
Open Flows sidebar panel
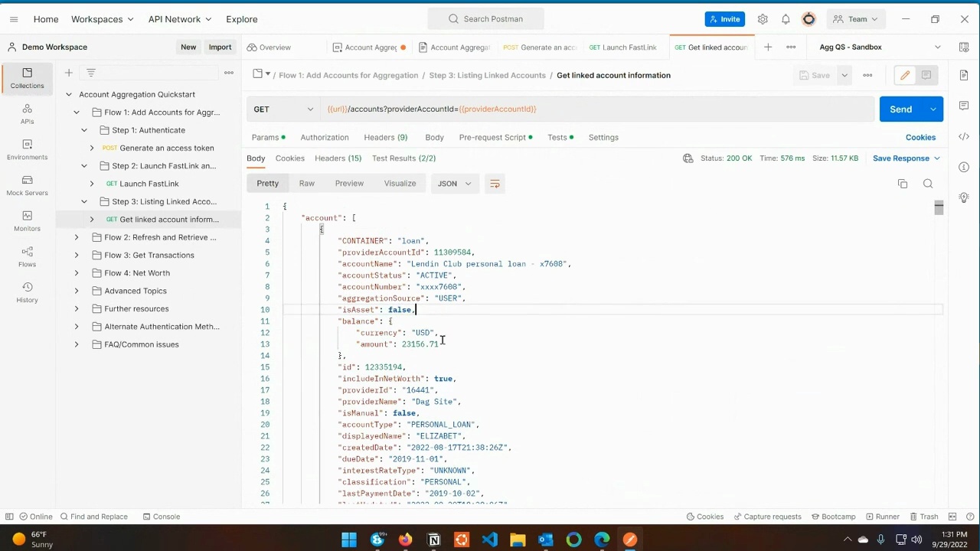point(27,257)
